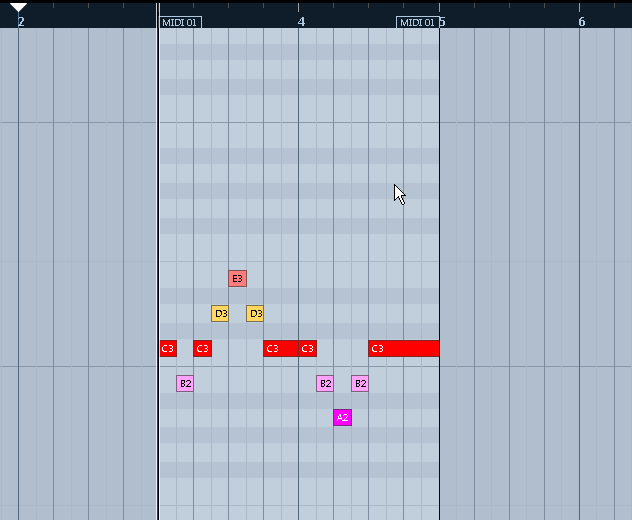632x520 pixels.
Task: Select the D3 note just before E3
Action: 220,314
